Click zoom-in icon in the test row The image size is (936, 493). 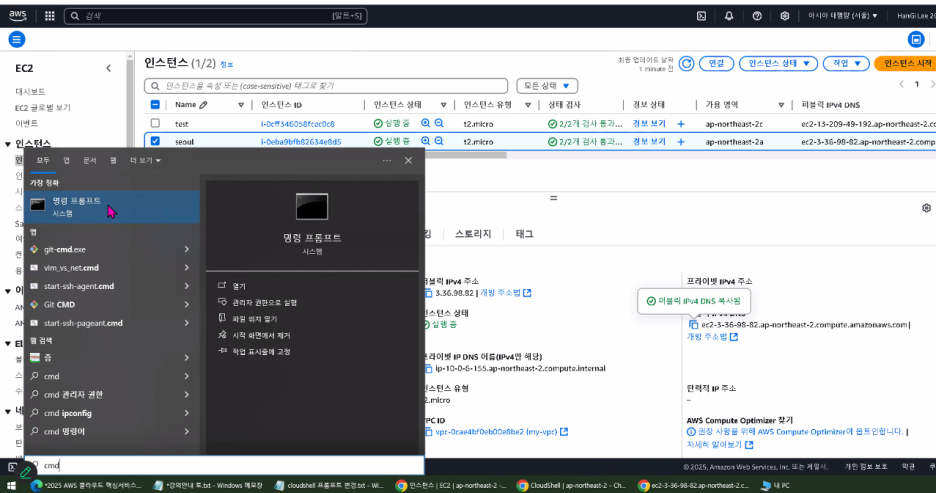[x=426, y=124]
